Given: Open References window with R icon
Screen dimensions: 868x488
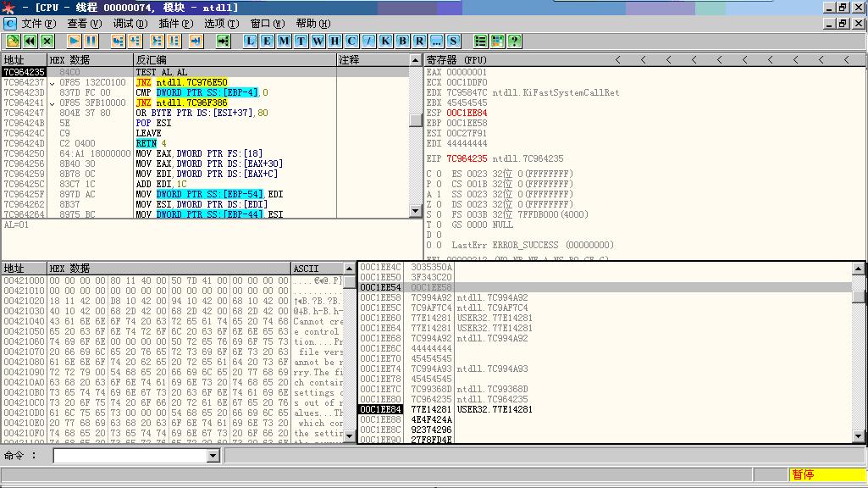Looking at the screenshot, I should coord(420,41).
